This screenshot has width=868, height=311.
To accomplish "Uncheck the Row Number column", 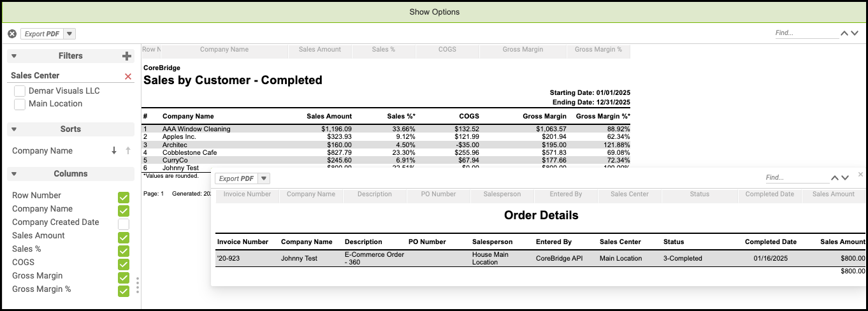I will 124,198.
